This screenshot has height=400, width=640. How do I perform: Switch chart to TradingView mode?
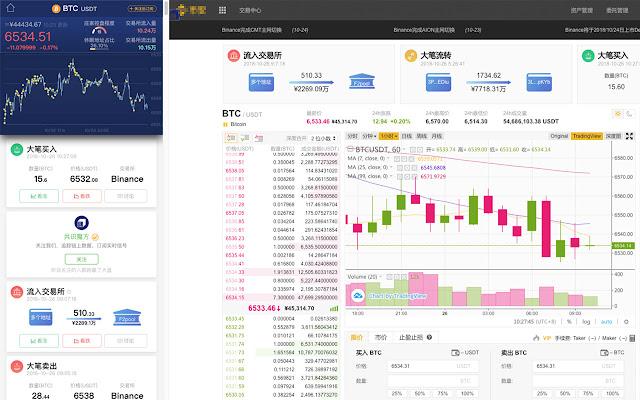587,136
